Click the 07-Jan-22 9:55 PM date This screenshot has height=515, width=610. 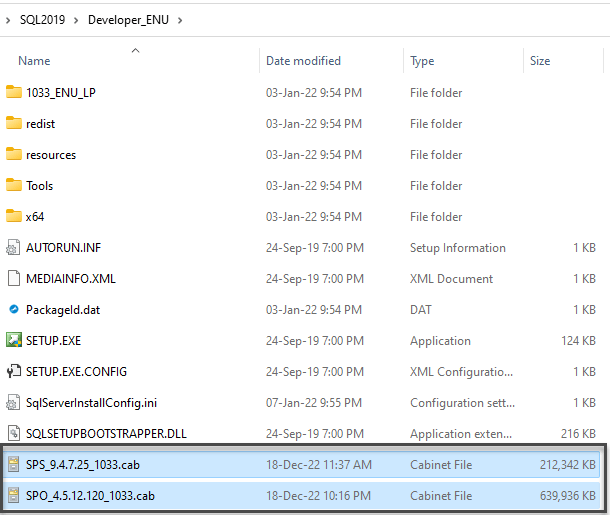coord(314,403)
